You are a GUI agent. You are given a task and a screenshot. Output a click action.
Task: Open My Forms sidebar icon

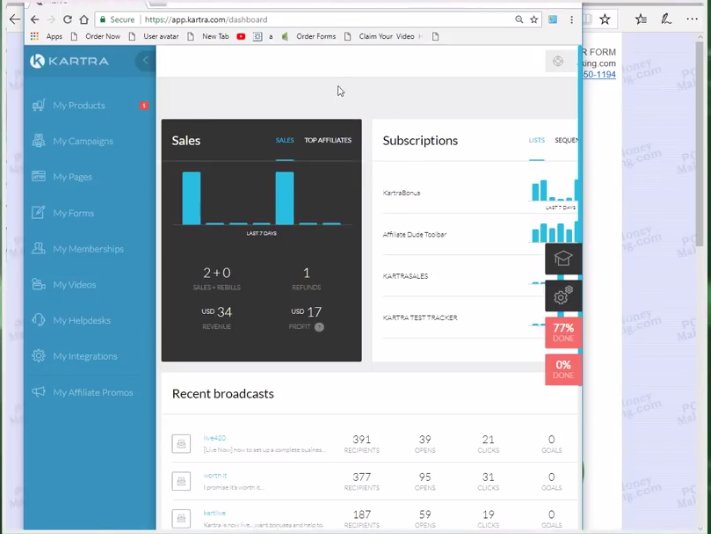click(x=39, y=213)
